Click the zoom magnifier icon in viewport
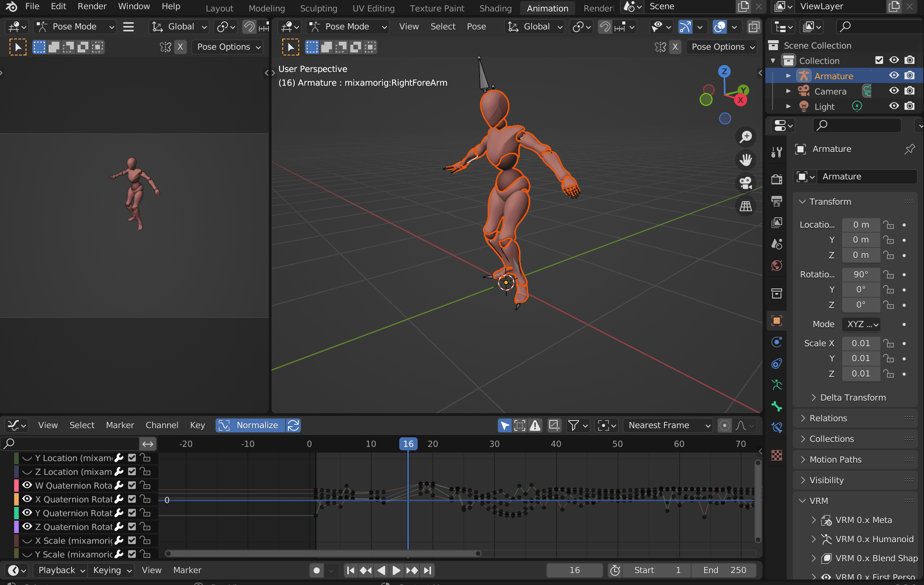 [x=745, y=136]
